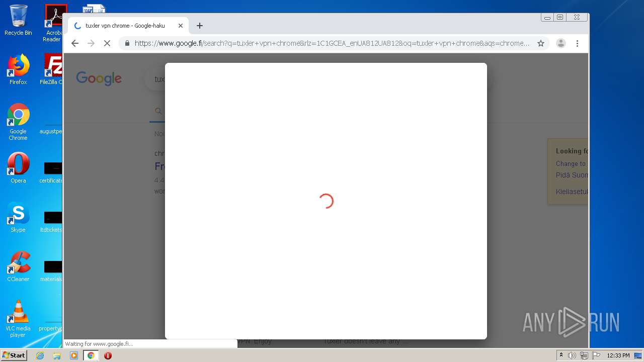Click the Google logo
The width and height of the screenshot is (644, 362).
click(99, 78)
